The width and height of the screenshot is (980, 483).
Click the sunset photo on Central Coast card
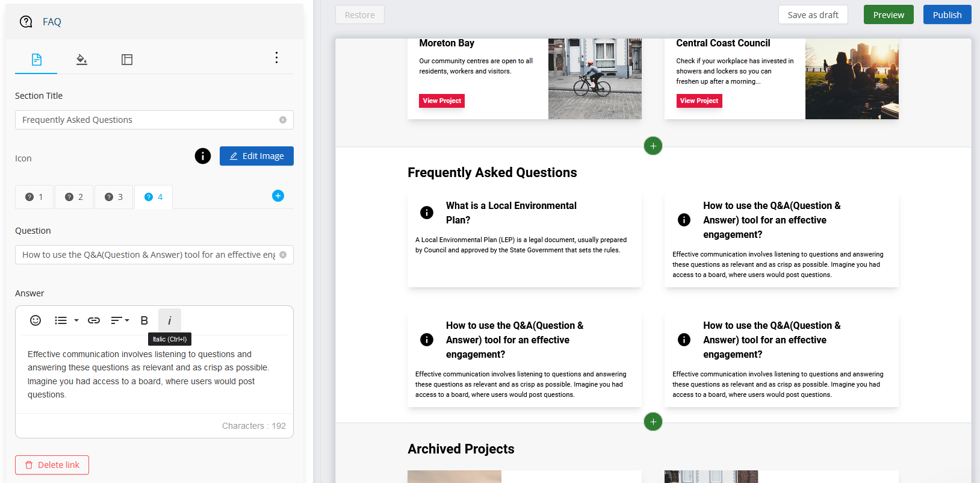point(852,79)
